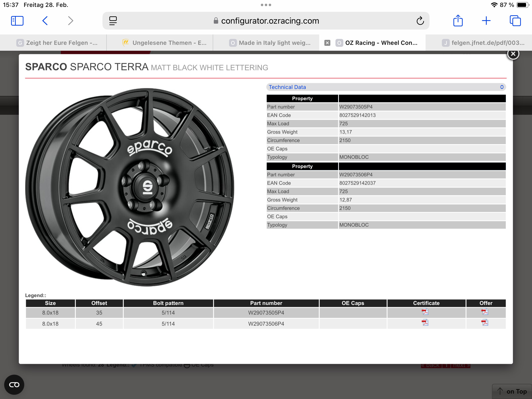Show all open tabs overview
Viewport: 532px width, 399px height.
tap(515, 21)
